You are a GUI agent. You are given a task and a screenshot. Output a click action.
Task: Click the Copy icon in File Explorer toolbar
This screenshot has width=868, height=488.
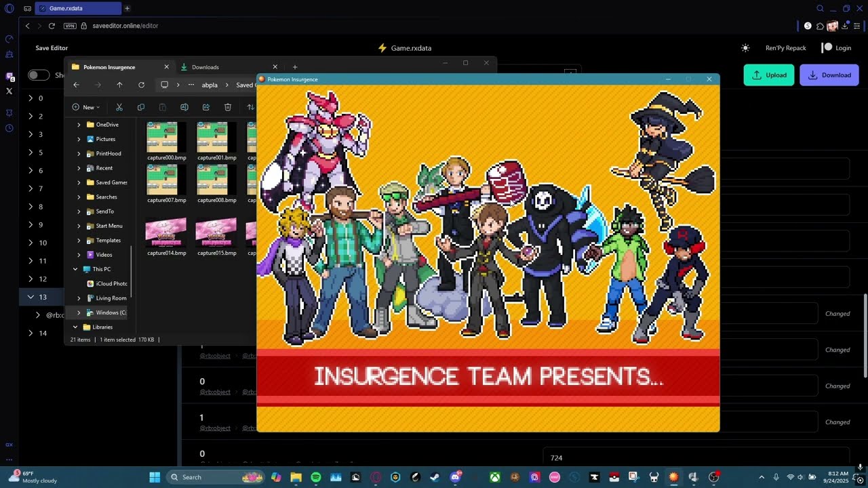click(x=141, y=107)
